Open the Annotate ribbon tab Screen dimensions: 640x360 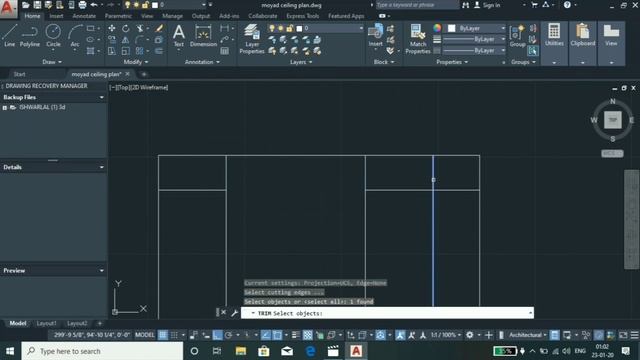[x=84, y=16]
